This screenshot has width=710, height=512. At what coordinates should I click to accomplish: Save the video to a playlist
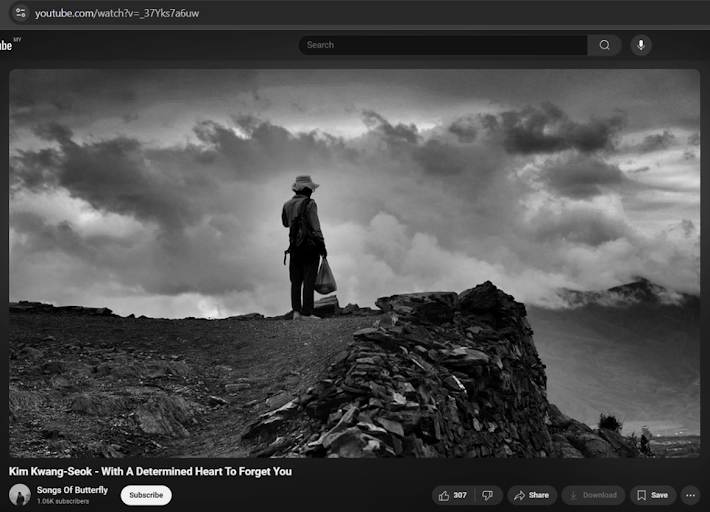click(x=652, y=495)
